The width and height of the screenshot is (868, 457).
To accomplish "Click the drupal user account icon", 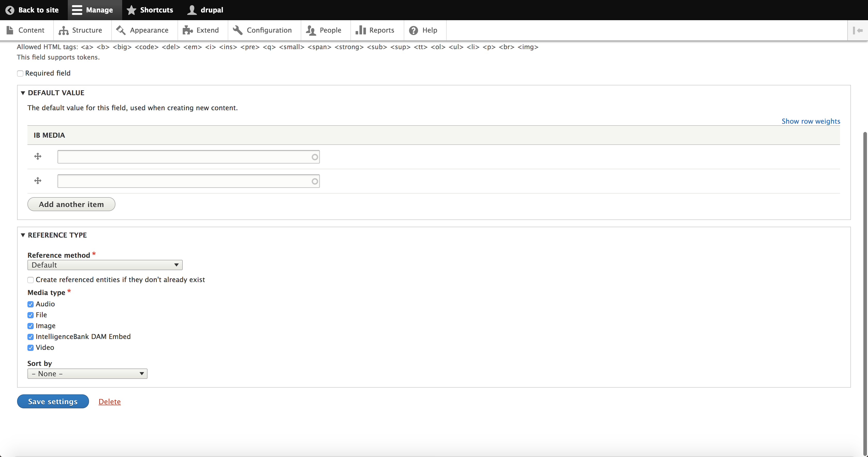I will tap(192, 10).
